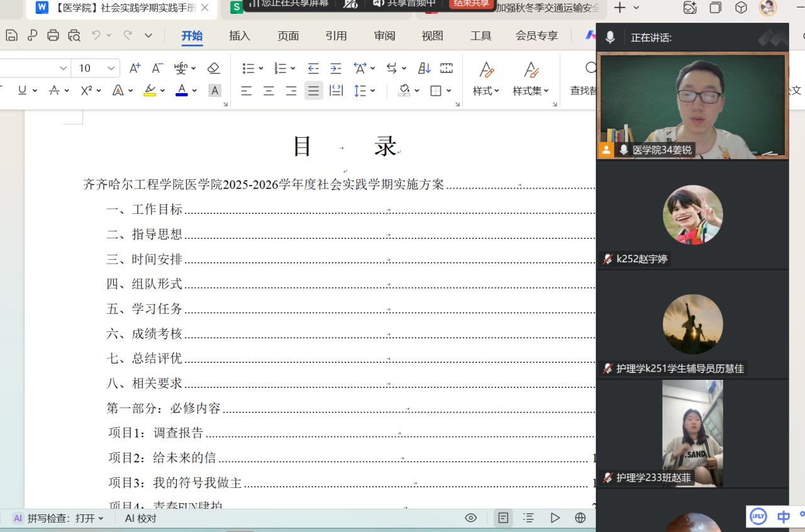
Task: Click the sort icon in paragraph group
Action: 425,68
